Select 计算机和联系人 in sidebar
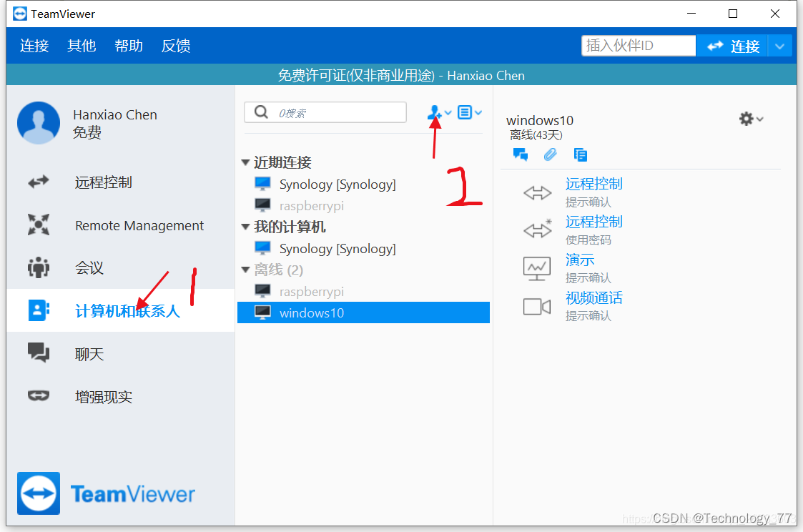Screen dimensions: 803x532 coord(127,311)
